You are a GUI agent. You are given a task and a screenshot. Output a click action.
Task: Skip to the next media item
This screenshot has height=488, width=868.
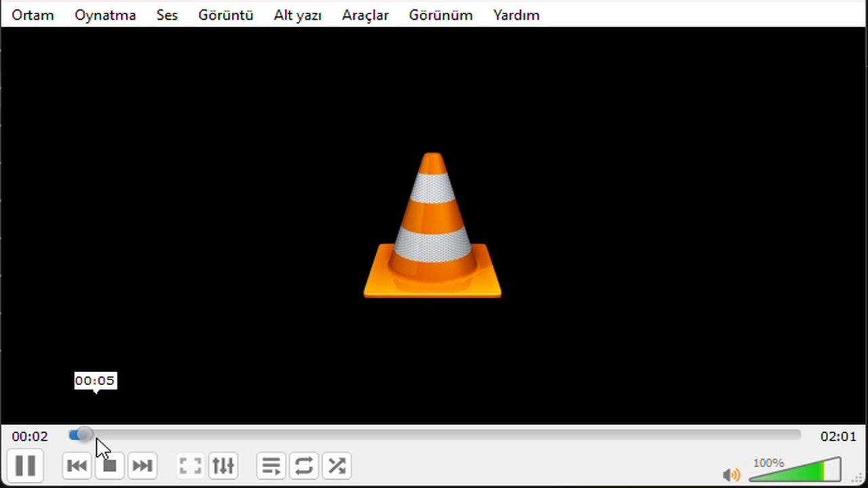click(x=142, y=466)
